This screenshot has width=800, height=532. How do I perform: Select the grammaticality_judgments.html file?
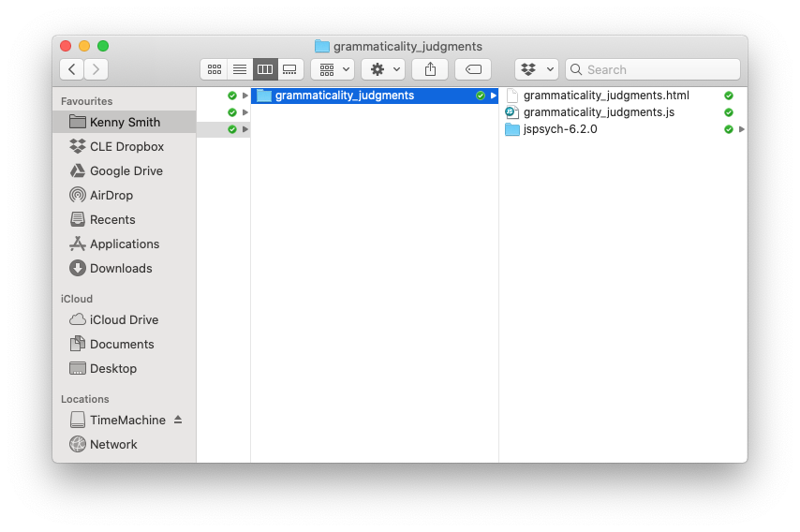coord(605,96)
